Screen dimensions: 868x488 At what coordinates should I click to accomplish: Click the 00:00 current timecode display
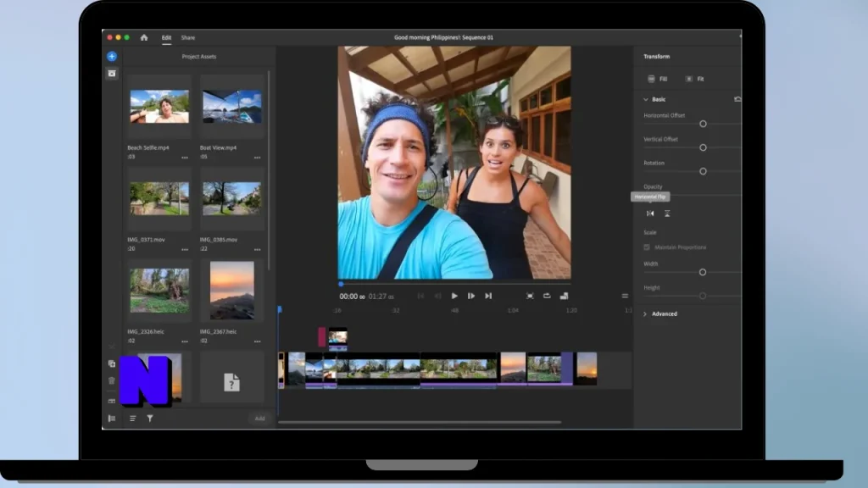point(348,297)
